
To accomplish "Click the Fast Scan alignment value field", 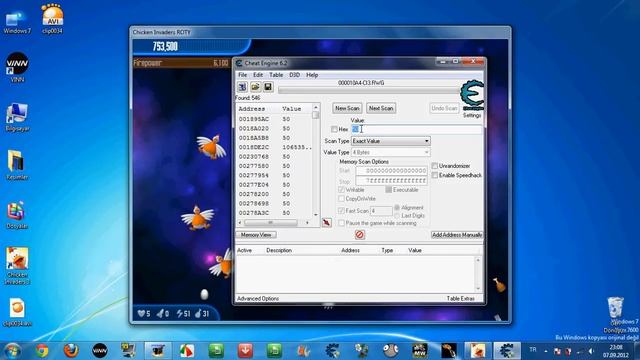I will 381,211.
